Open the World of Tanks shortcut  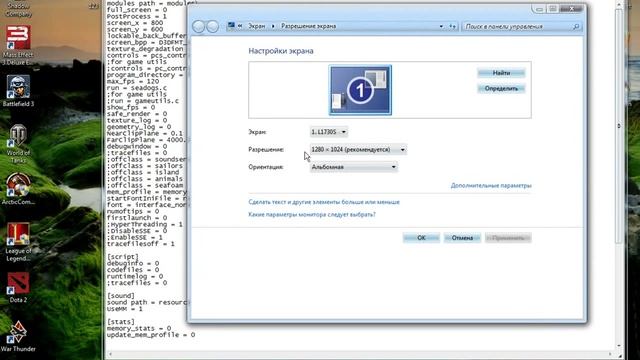(18, 144)
